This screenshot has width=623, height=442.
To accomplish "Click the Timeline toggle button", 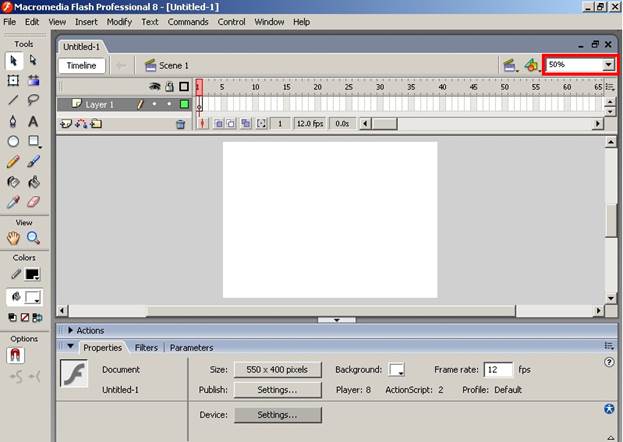I will tap(81, 66).
